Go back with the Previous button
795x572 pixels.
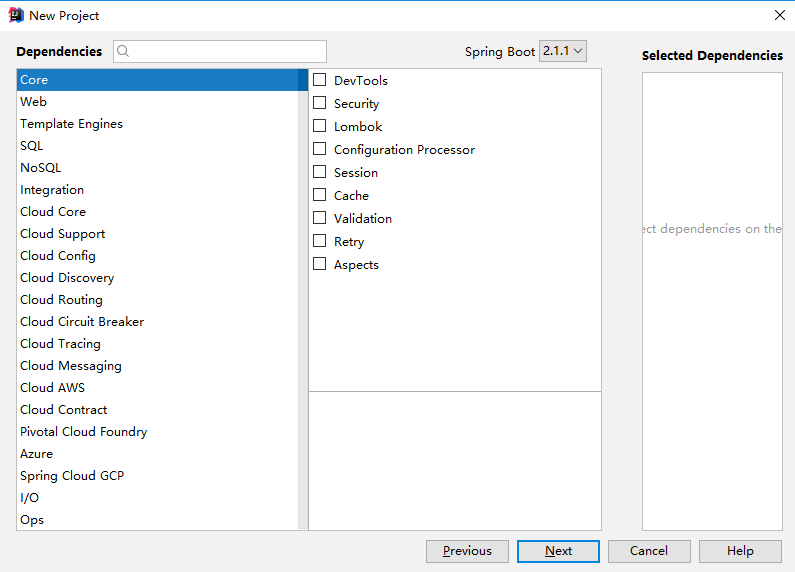pos(467,551)
